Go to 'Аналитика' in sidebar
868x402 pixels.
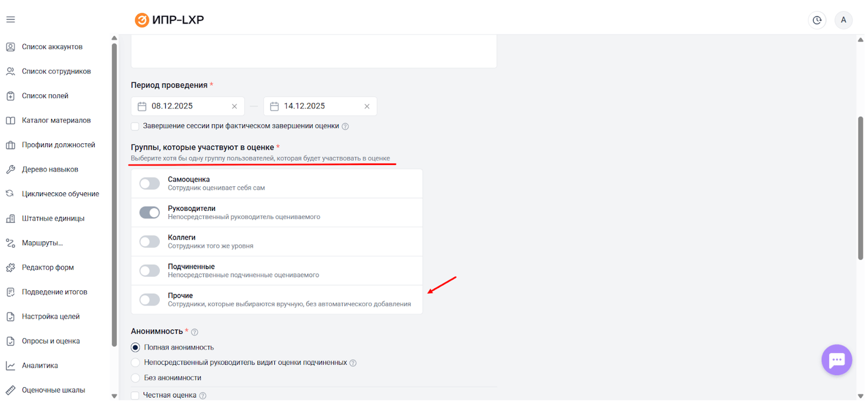(x=40, y=366)
